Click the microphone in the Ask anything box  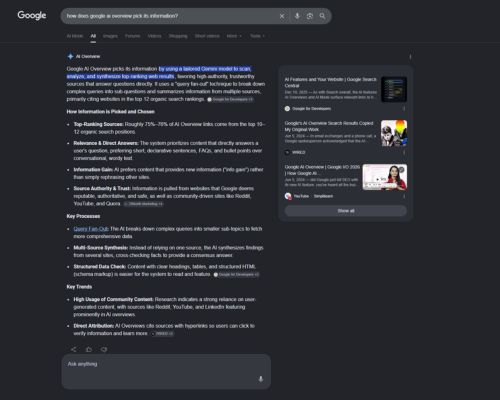pos(261,379)
